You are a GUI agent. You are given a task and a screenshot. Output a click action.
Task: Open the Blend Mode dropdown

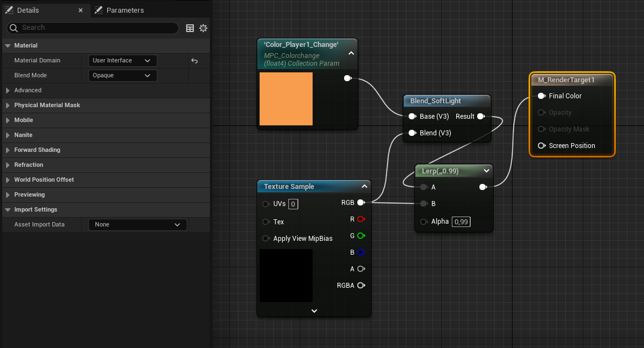coord(123,76)
